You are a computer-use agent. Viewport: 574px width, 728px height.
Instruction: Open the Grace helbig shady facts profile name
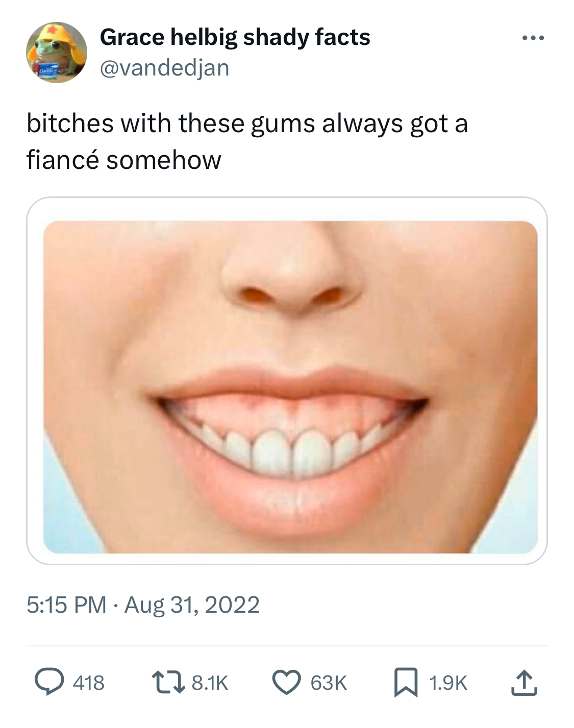(x=235, y=37)
